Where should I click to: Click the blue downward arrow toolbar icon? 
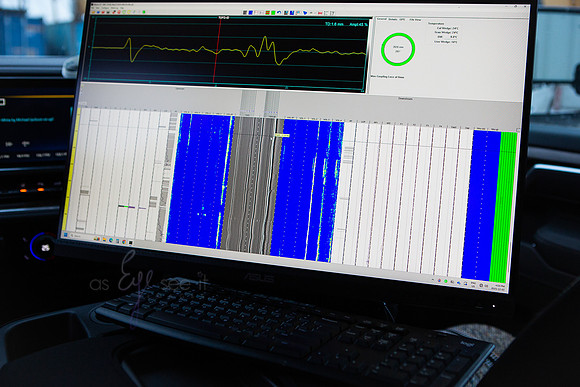(305, 13)
